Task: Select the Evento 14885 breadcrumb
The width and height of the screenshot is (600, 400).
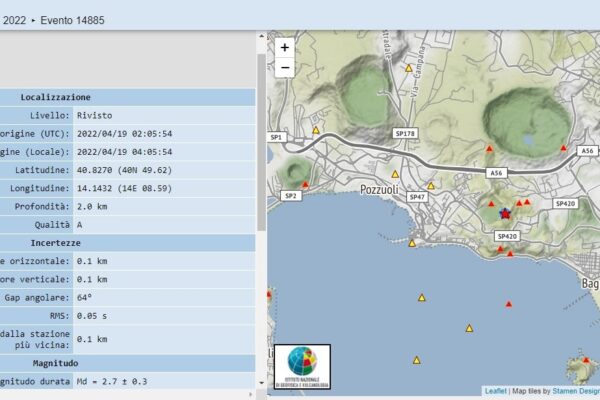Action: pos(72,20)
